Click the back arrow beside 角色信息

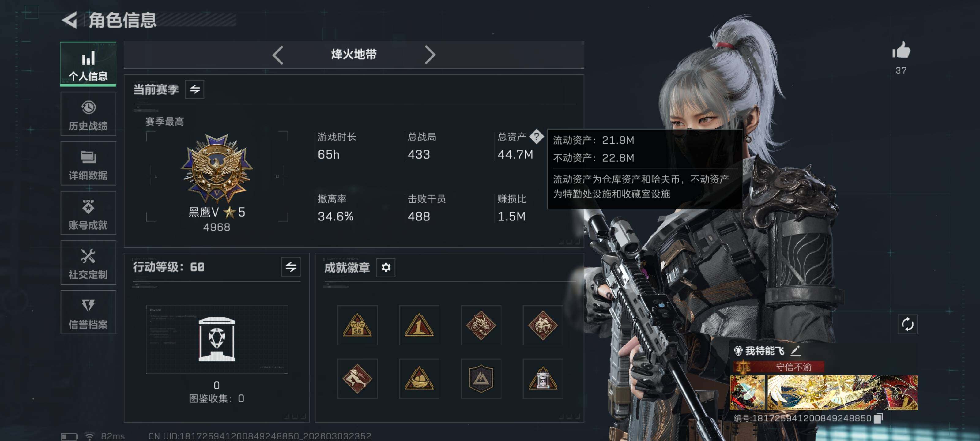70,20
